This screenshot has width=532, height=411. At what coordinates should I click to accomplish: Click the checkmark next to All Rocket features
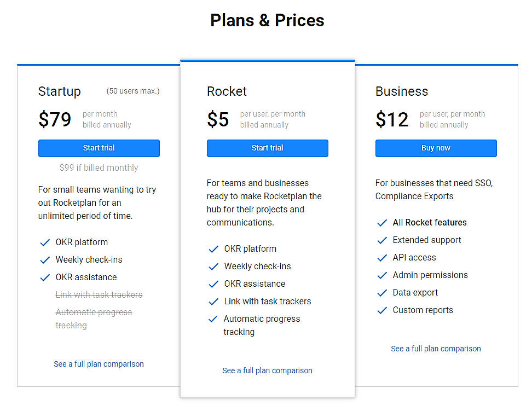(382, 222)
